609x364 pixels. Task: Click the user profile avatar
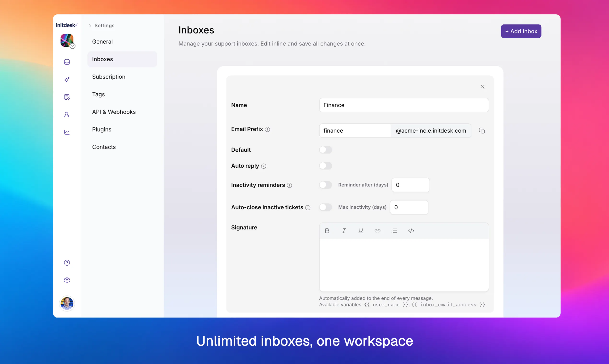click(67, 303)
